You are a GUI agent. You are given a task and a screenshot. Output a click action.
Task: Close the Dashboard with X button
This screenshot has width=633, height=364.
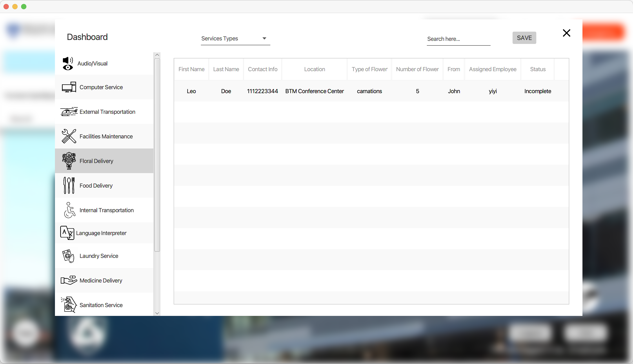pos(566,33)
